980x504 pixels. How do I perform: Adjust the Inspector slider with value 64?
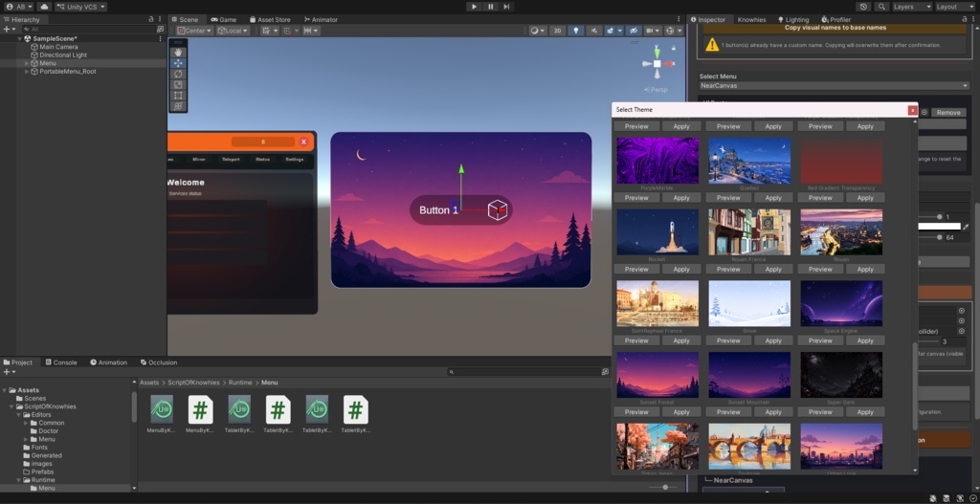pos(939,237)
